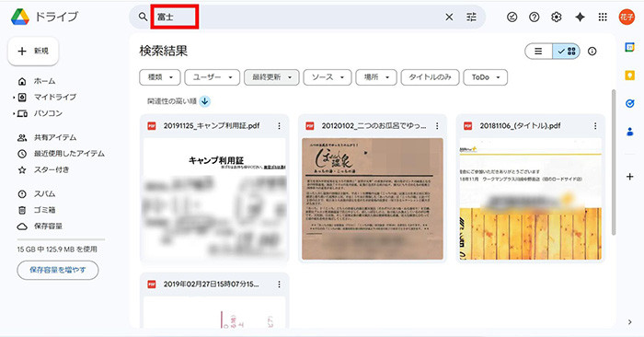
Task: Switch to list layout view
Action: 538,52
